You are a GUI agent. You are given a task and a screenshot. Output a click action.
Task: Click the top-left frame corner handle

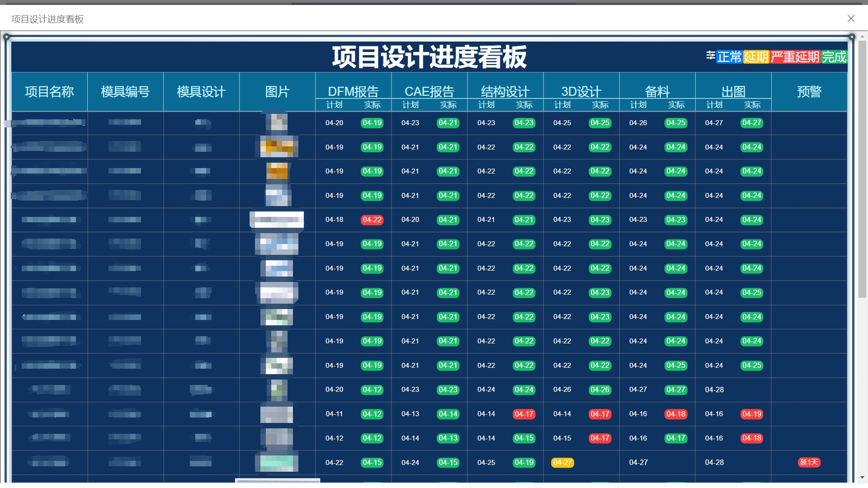[x=6, y=37]
